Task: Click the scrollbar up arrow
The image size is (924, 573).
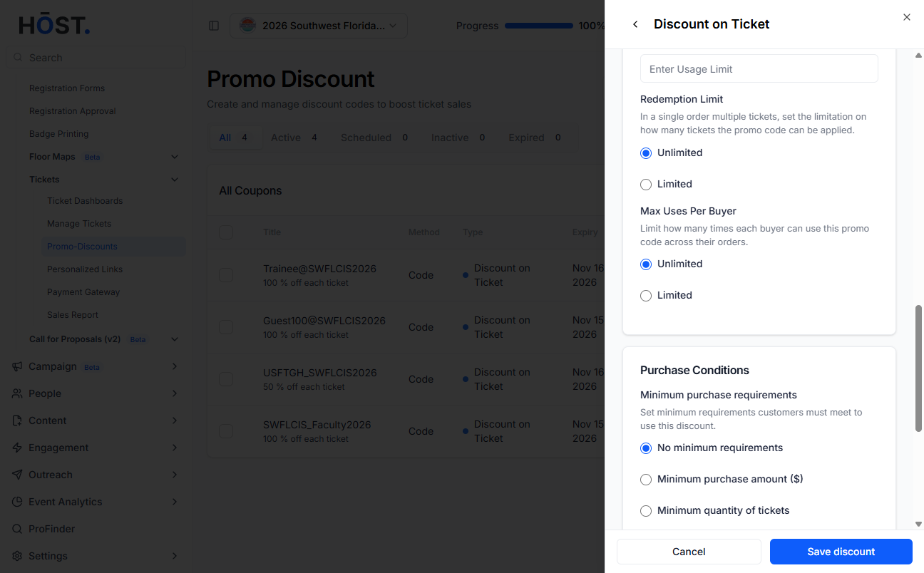Action: (x=918, y=56)
